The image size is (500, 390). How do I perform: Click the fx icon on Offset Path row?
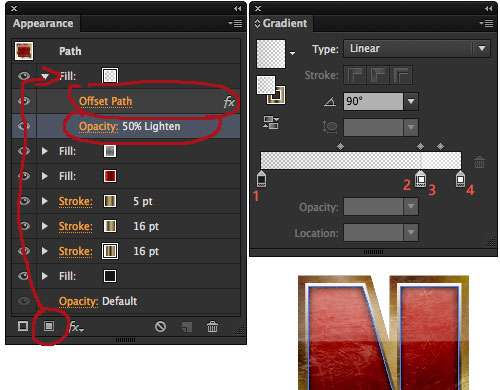coord(229,102)
